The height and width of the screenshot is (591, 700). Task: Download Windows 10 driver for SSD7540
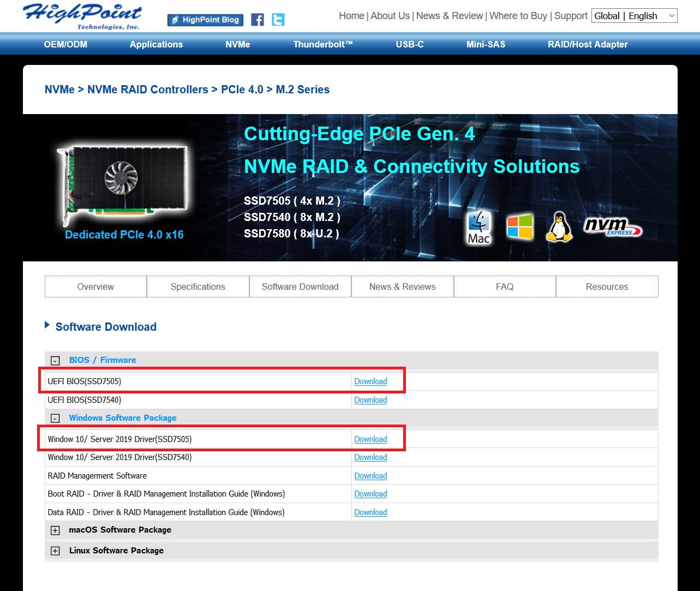[x=370, y=457]
